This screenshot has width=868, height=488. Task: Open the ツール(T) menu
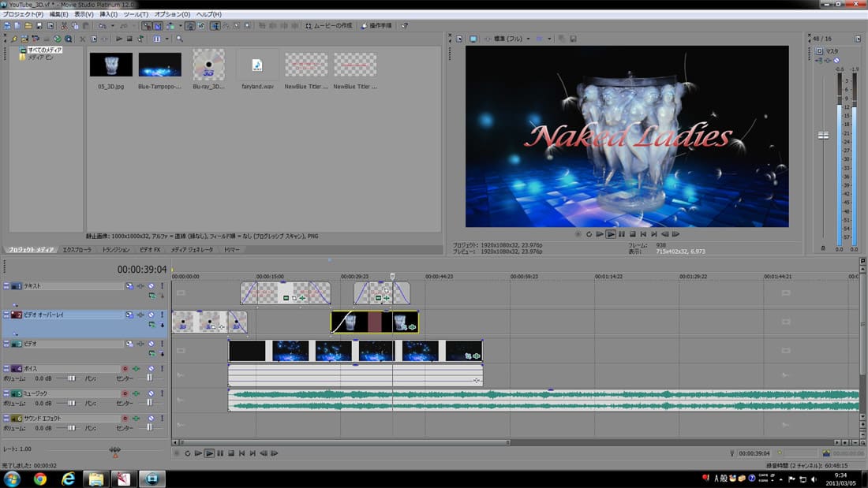(136, 14)
